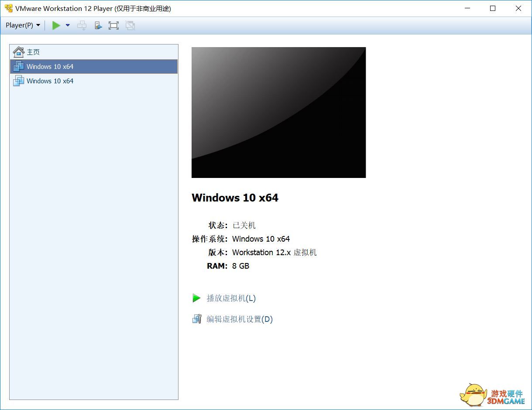
Task: Click the 播放虚拟机(L) link
Action: [x=231, y=298]
